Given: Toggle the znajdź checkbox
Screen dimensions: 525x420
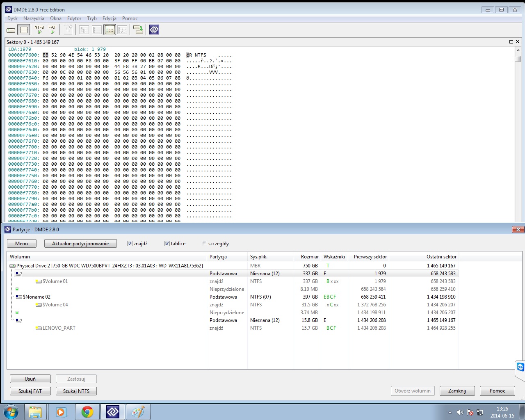Looking at the screenshot, I should (130, 244).
